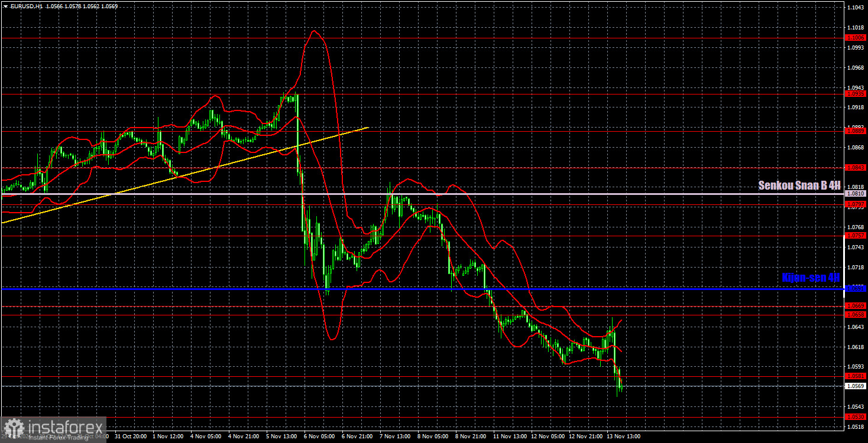
Task: Click the 1.1043 price axis label
Action: coord(856,8)
